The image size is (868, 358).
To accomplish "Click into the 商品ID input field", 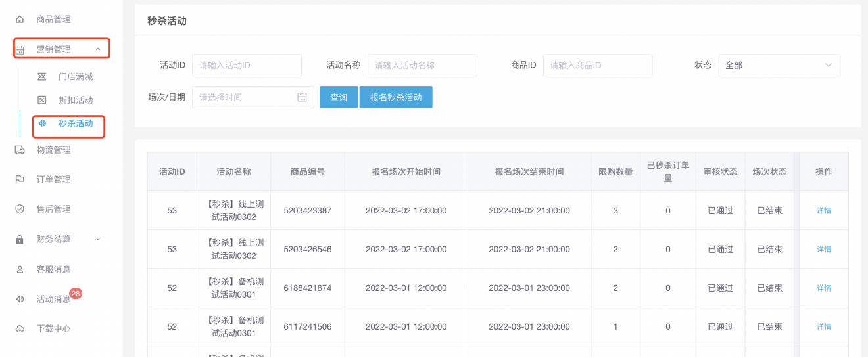I will click(x=597, y=66).
